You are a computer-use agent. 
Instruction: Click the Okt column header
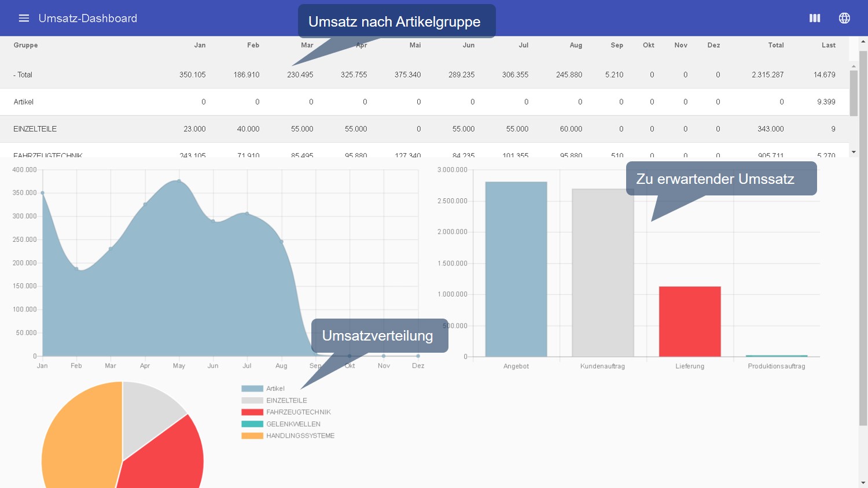click(x=649, y=45)
